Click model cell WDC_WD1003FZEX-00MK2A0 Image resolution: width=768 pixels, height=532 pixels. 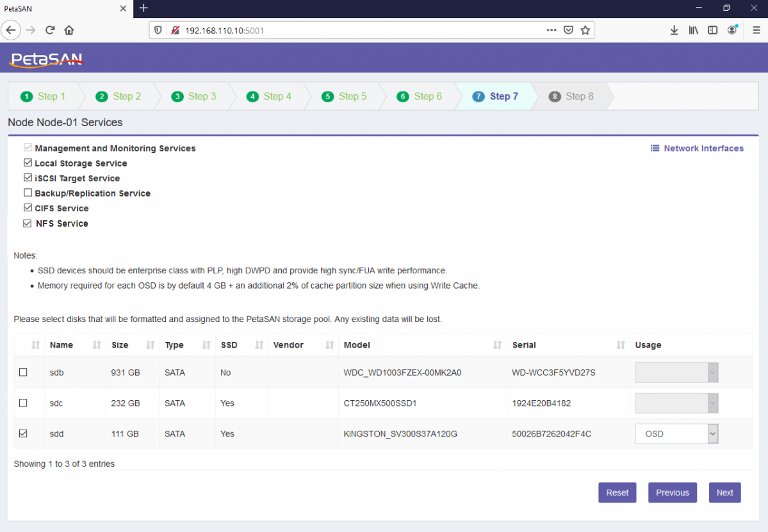pos(403,373)
